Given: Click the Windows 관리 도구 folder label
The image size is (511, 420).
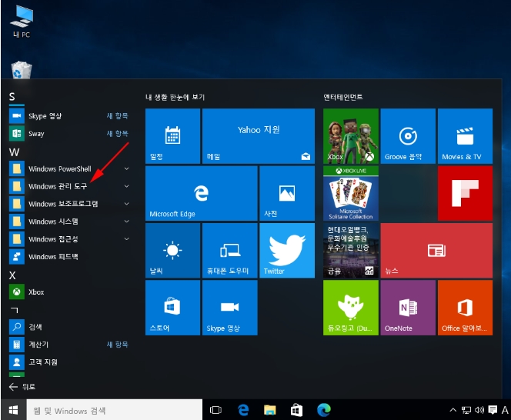Looking at the screenshot, I should [58, 186].
